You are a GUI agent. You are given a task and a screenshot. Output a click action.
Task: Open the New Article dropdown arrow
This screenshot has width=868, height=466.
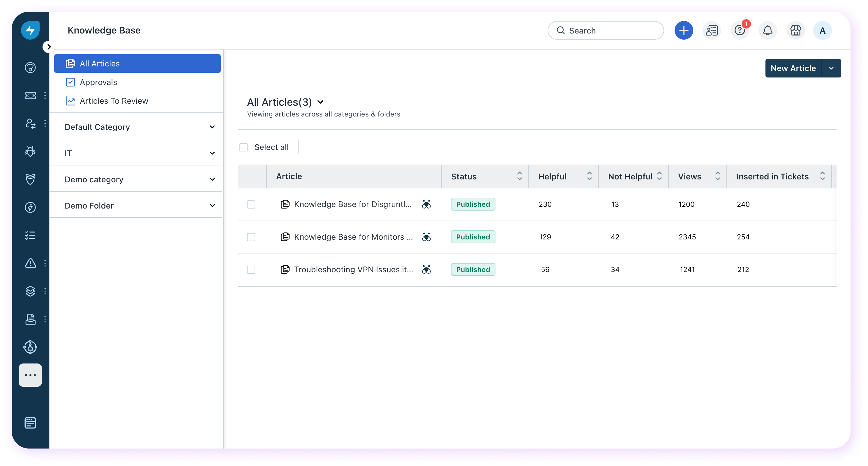click(x=831, y=68)
